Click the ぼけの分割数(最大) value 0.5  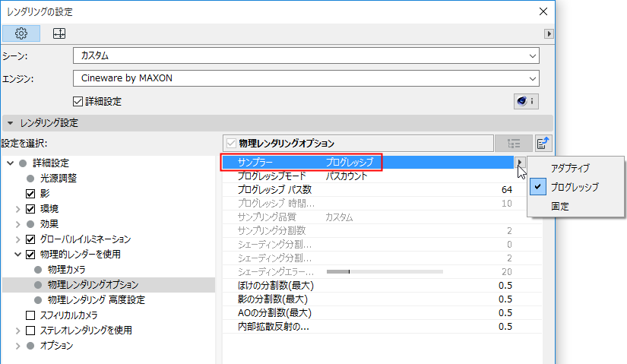pos(505,286)
